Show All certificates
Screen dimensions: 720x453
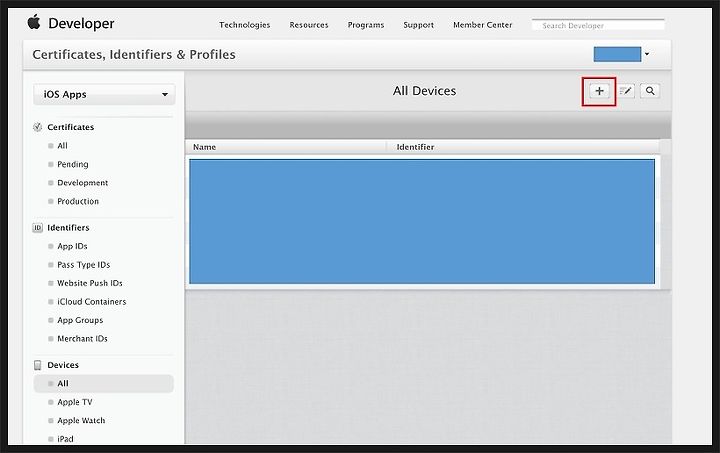[x=62, y=145]
